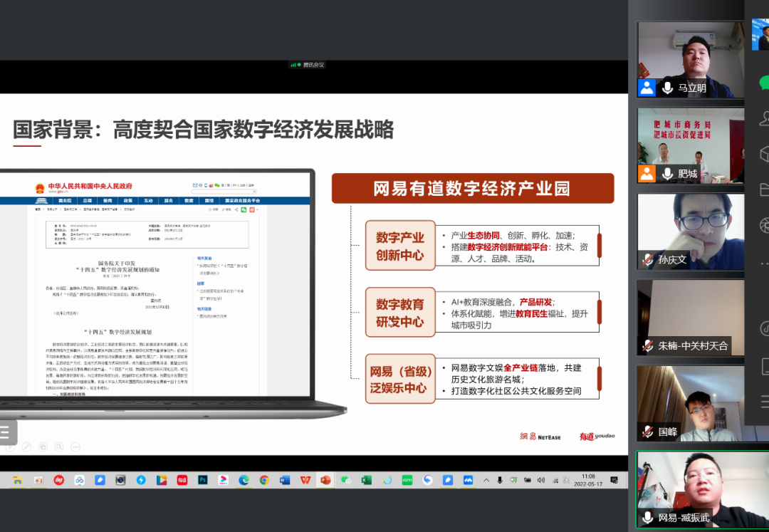Click the youdao logo on the slide
The height and width of the screenshot is (532, 769).
pyautogui.click(x=597, y=436)
